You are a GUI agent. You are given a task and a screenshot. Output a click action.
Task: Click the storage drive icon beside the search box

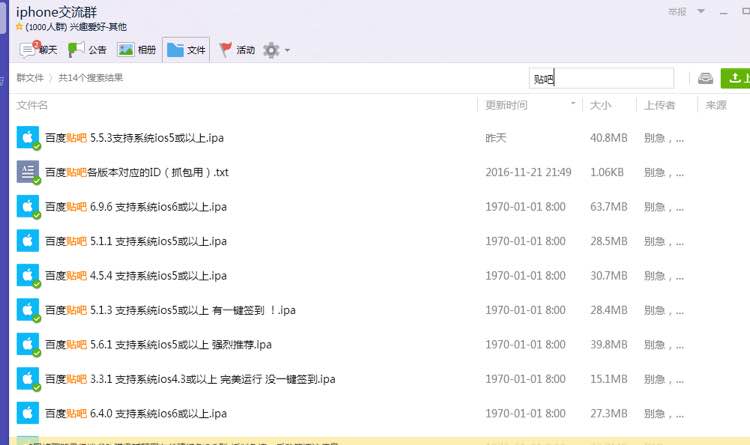[705, 78]
